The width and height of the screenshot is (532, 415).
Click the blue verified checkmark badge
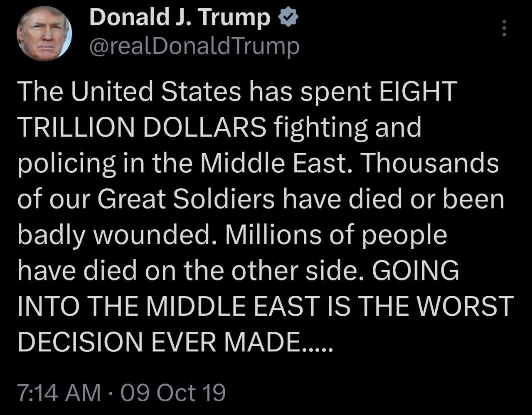(x=287, y=19)
